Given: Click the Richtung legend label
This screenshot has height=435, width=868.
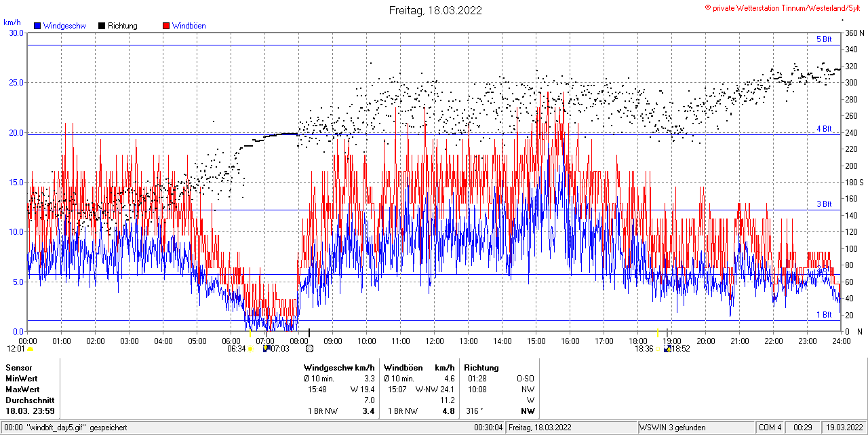Looking at the screenshot, I should tap(123, 26).
